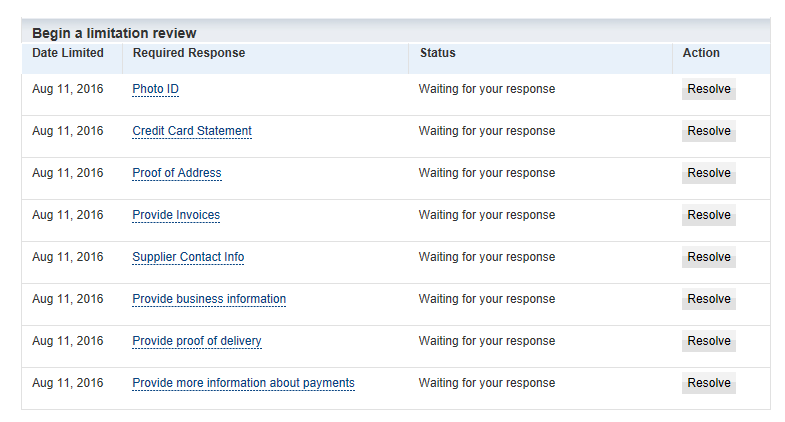Click the Date Limited column header
785x422 pixels.
coord(68,53)
